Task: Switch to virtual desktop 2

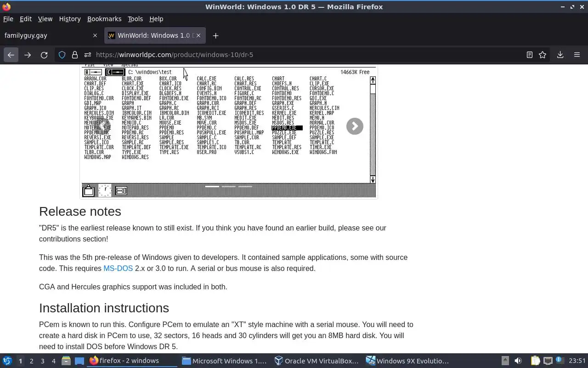Action: tap(31, 361)
